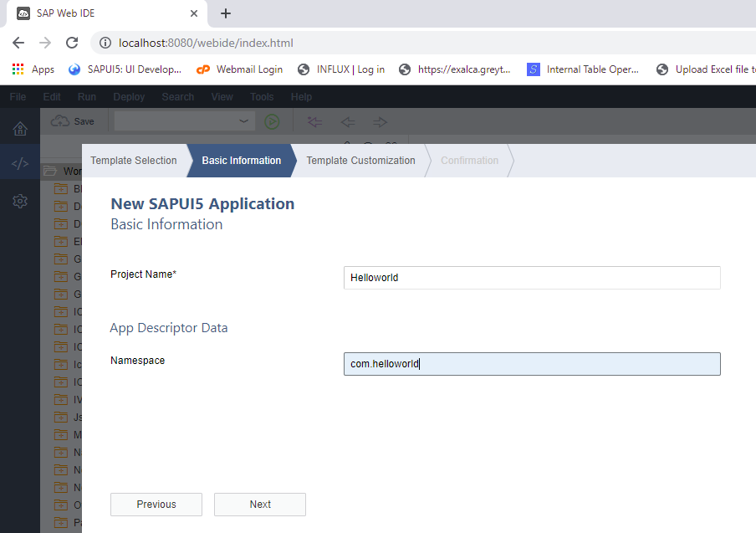Expand the folder starting with "Bl"
756x533 pixels.
pyautogui.click(x=61, y=188)
